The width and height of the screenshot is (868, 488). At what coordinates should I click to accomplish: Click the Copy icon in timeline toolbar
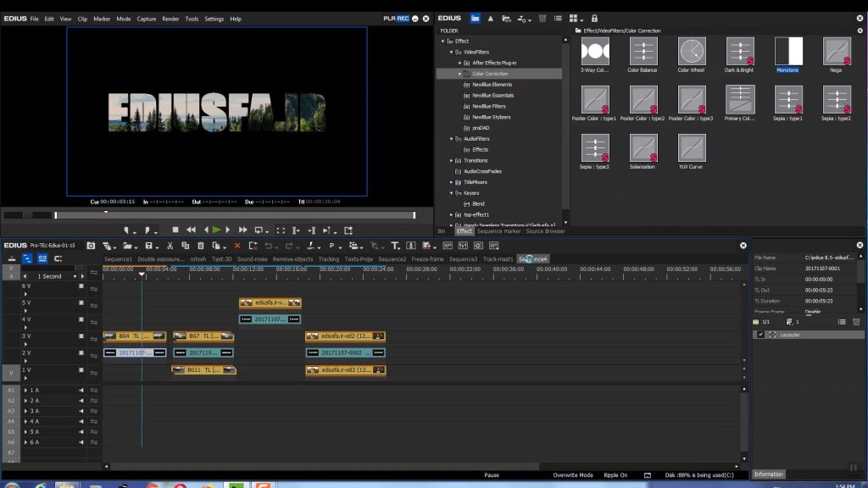185,246
